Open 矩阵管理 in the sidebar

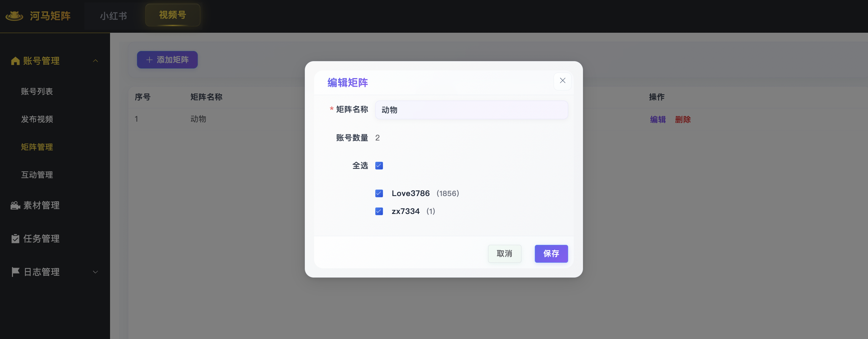pyautogui.click(x=37, y=147)
